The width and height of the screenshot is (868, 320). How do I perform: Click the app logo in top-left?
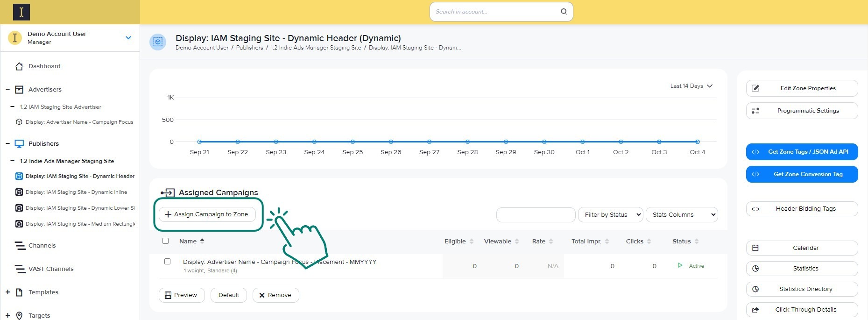[21, 12]
